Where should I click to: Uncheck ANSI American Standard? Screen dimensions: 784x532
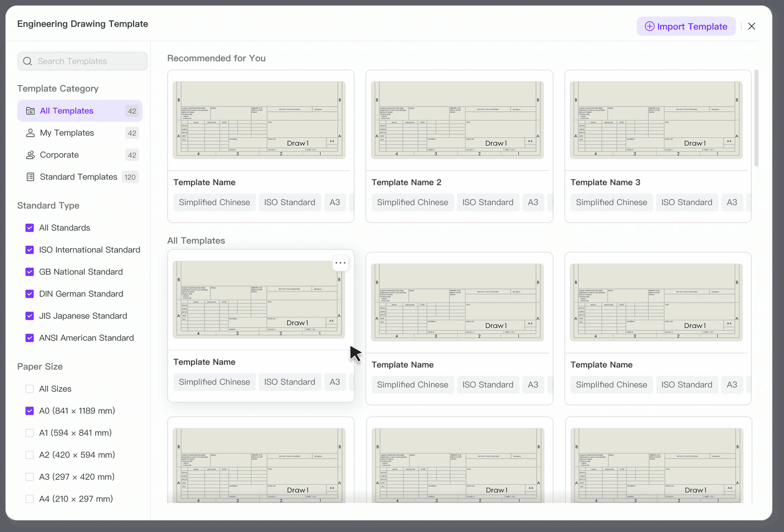[29, 338]
